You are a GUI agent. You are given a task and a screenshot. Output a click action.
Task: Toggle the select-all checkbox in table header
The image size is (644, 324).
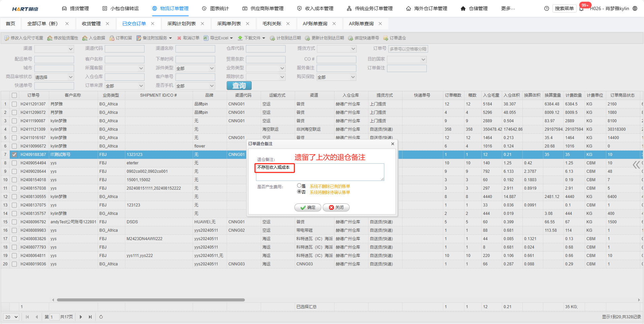pyautogui.click(x=14, y=95)
